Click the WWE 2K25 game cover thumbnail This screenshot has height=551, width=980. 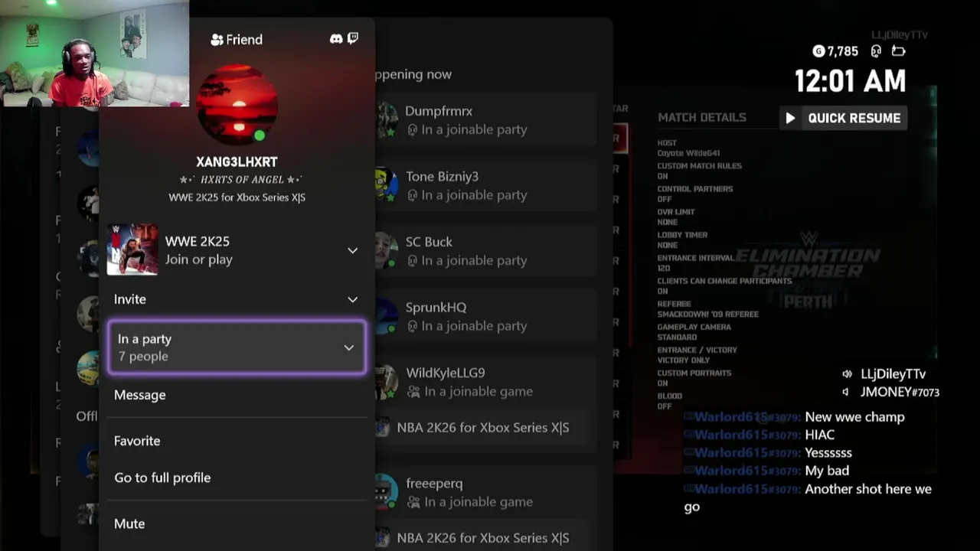(x=133, y=249)
